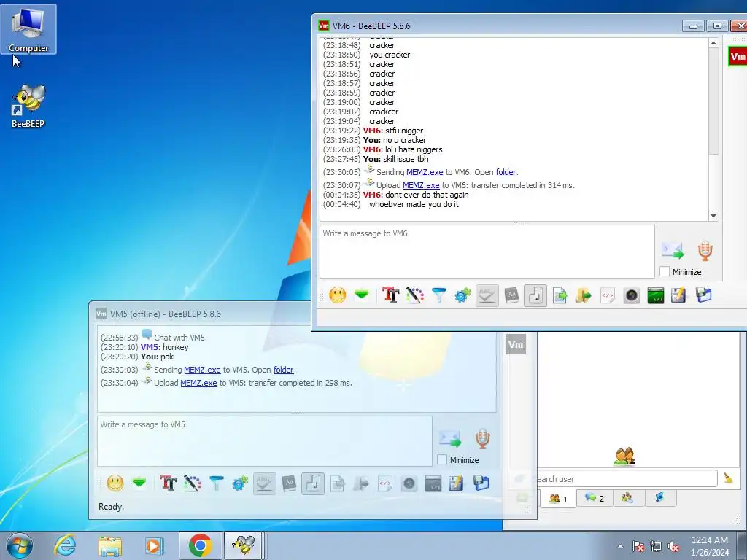This screenshot has height=560, width=747.
Task: Click floppy-with-pencil save icon in VM6 toolbar
Action: coord(678,295)
